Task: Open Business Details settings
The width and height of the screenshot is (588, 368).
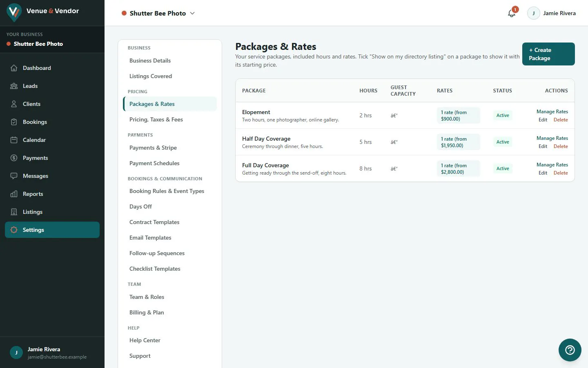Action: 170,61
